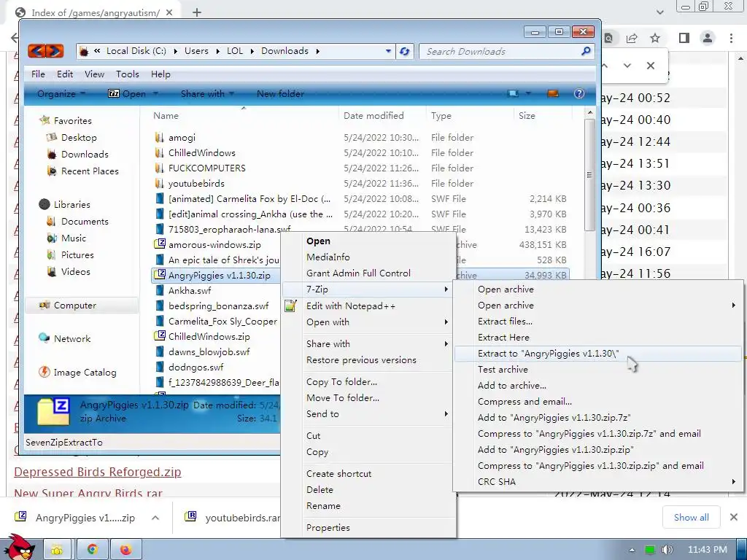Select the youtubebirds folder

coord(196,183)
